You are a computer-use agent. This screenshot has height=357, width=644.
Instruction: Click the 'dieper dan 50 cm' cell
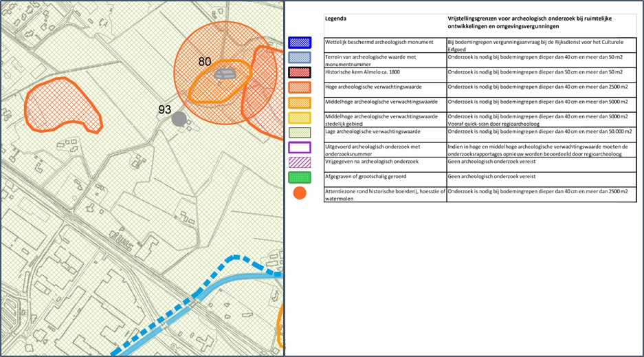click(x=542, y=75)
